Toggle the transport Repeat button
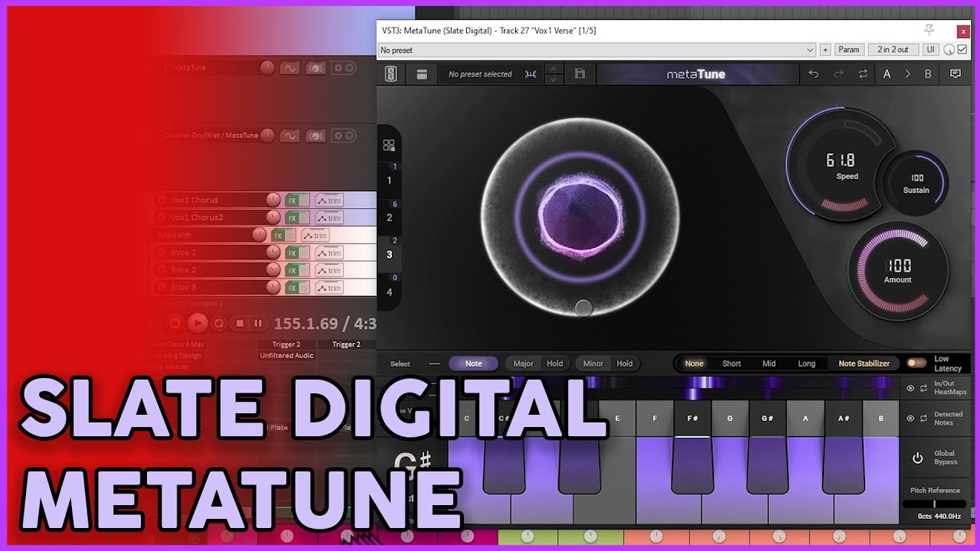This screenshot has width=980, height=551. coord(219,324)
